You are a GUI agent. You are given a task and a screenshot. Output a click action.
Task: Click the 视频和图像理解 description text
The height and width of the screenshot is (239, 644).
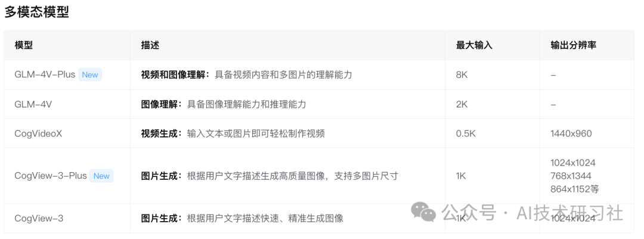click(x=175, y=75)
